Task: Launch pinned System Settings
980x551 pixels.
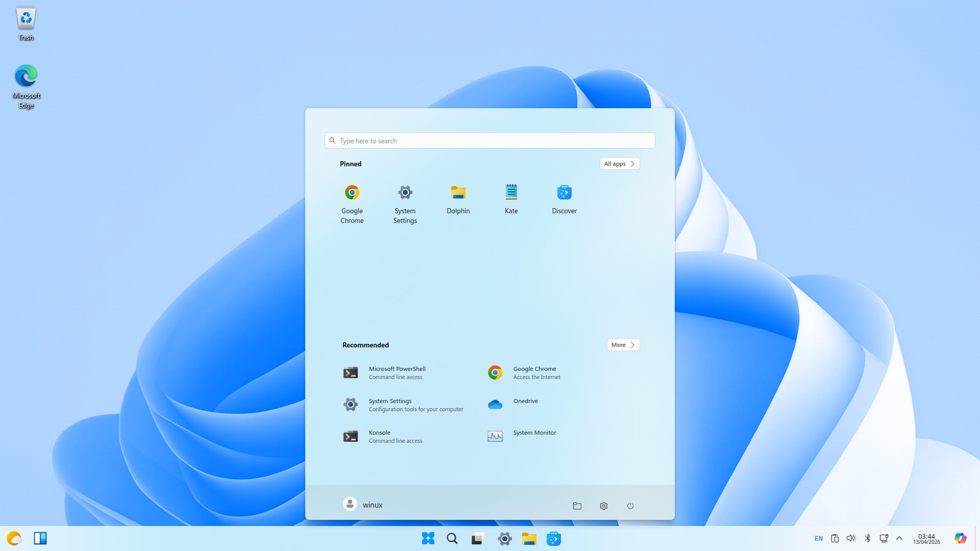Action: [x=405, y=203]
